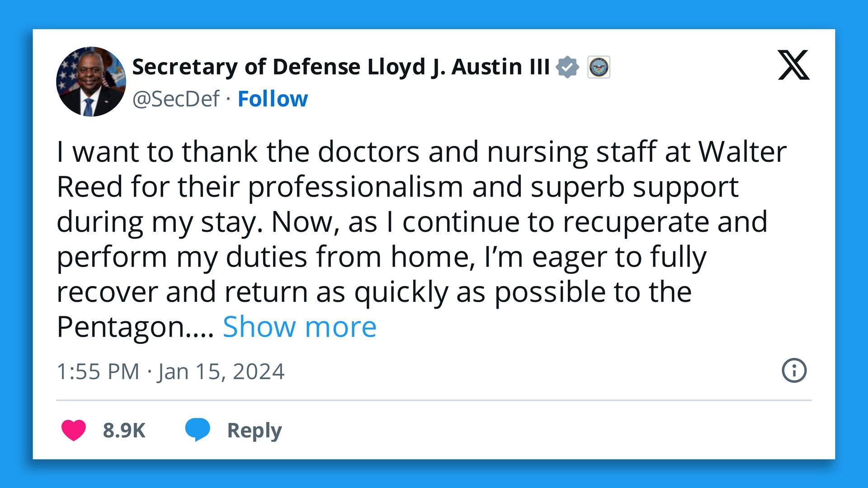The height and width of the screenshot is (488, 868).
Task: Open the Secretary of Defense profile photo
Action: click(91, 82)
